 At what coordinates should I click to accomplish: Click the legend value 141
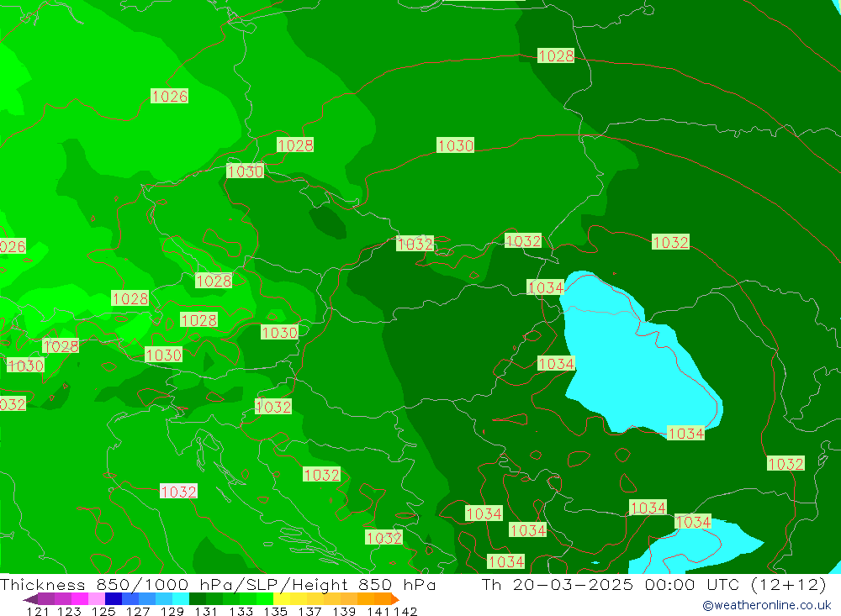click(378, 611)
